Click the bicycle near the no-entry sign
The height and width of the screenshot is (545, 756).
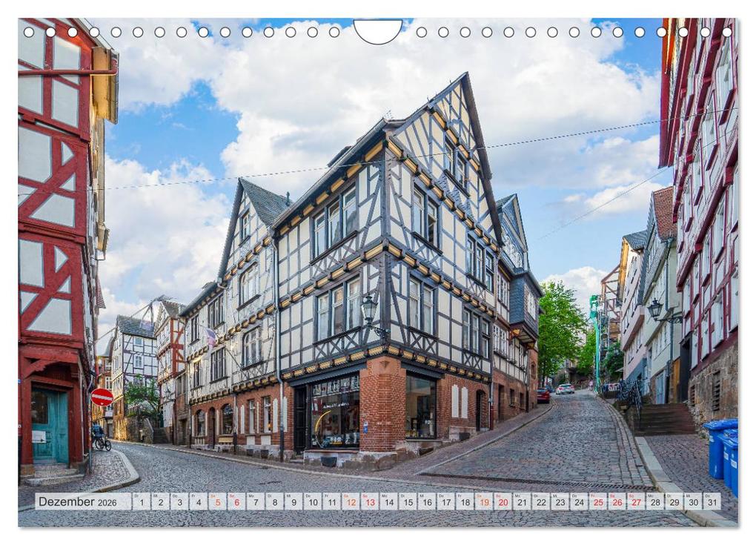coord(102,443)
